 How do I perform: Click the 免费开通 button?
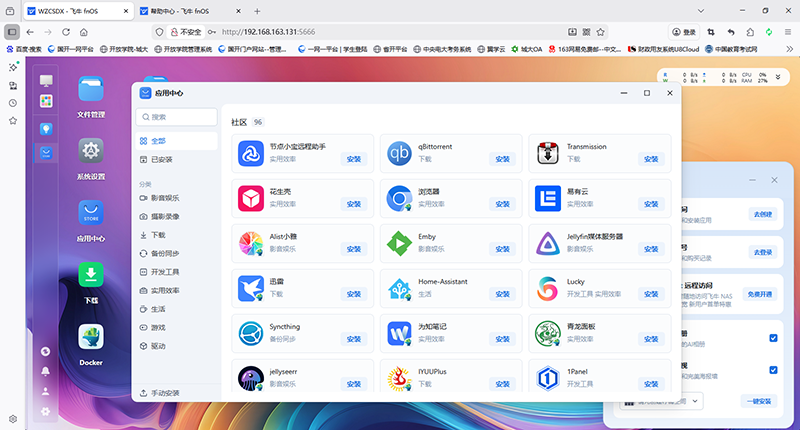click(x=760, y=294)
